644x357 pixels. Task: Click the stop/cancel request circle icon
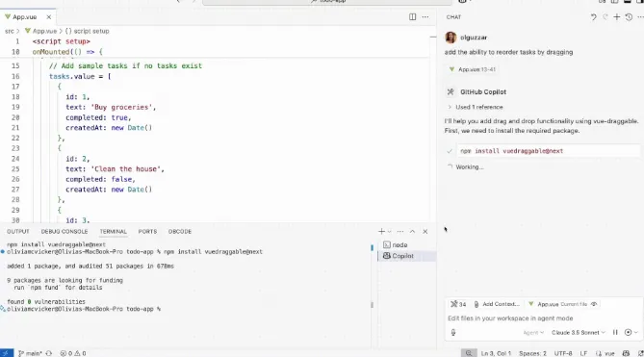pos(628,332)
